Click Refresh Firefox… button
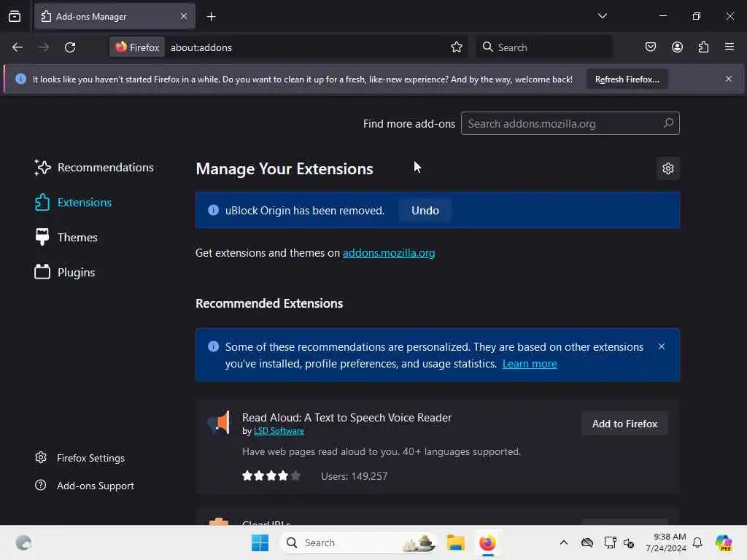Screen dimensions: 747x560 pyautogui.click(x=627, y=79)
